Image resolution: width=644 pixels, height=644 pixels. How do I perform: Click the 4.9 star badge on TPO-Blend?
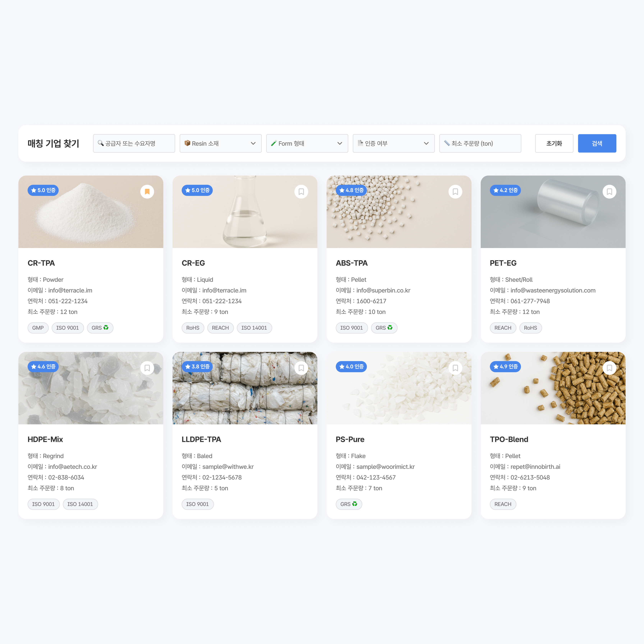click(505, 367)
